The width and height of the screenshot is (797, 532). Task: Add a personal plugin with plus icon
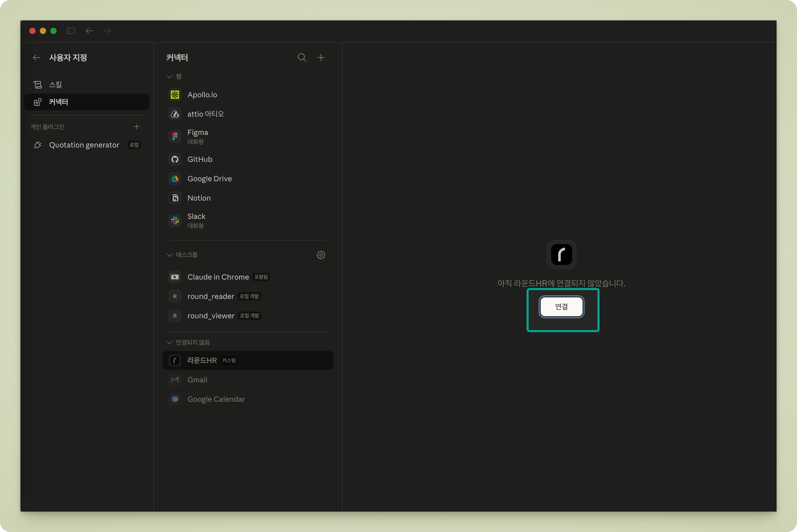[136, 127]
